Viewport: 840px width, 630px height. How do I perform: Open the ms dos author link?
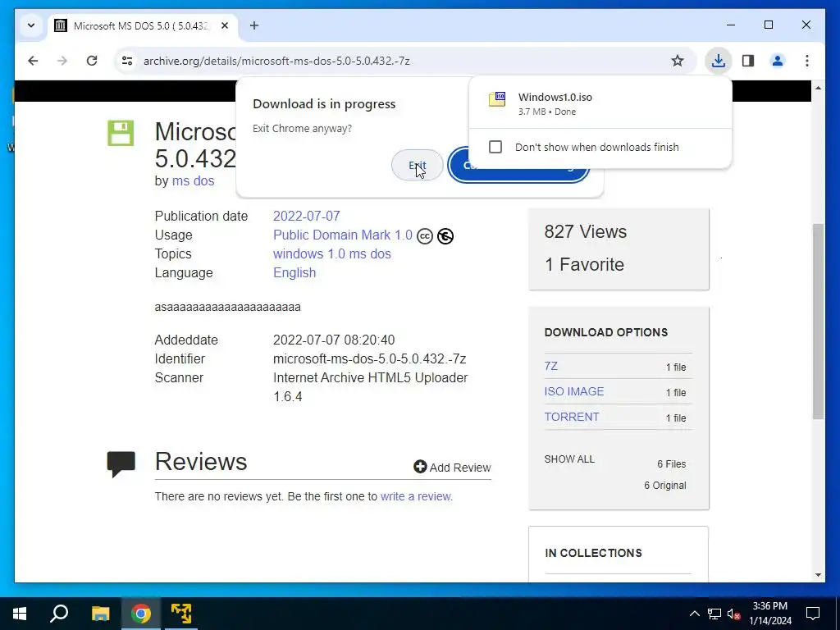pos(193,180)
